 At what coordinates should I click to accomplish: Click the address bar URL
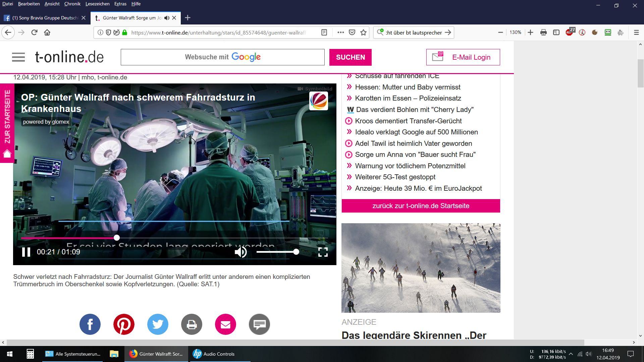pyautogui.click(x=218, y=33)
